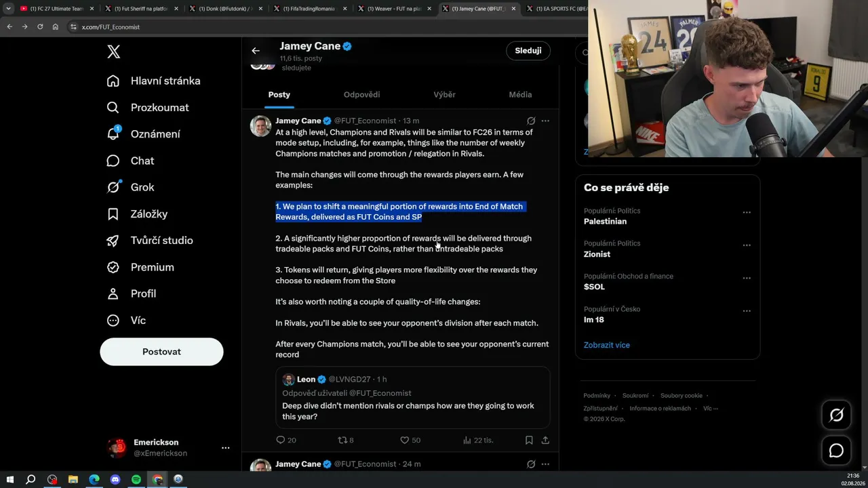Open Spotify from the taskbar
The height and width of the screenshot is (488, 868).
point(136,479)
